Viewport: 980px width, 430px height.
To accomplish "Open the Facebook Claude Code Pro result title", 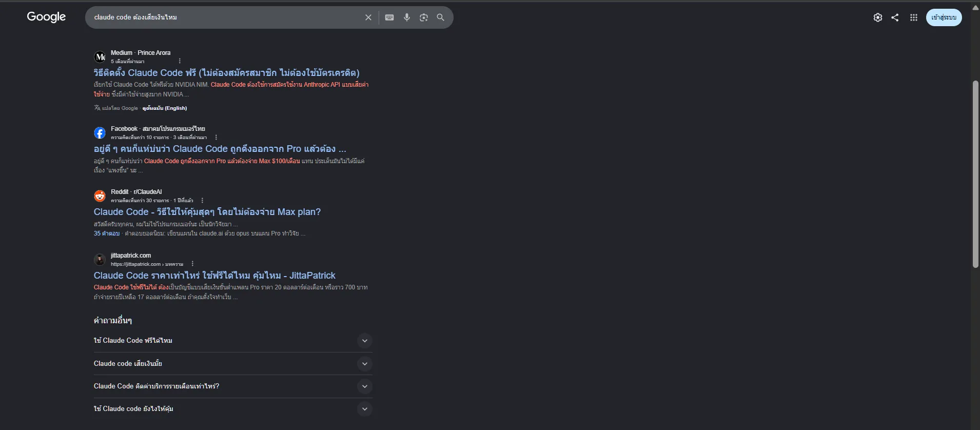I will point(220,149).
